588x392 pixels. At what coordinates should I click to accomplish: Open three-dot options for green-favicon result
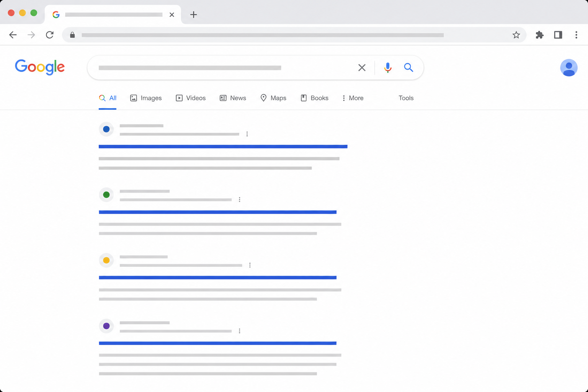click(x=240, y=199)
